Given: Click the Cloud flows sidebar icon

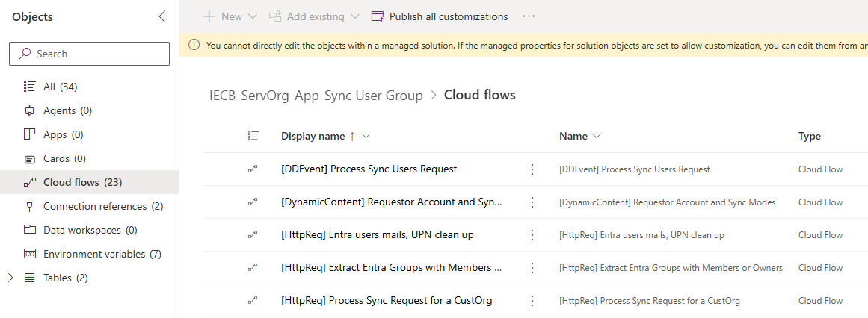Looking at the screenshot, I should (x=30, y=182).
